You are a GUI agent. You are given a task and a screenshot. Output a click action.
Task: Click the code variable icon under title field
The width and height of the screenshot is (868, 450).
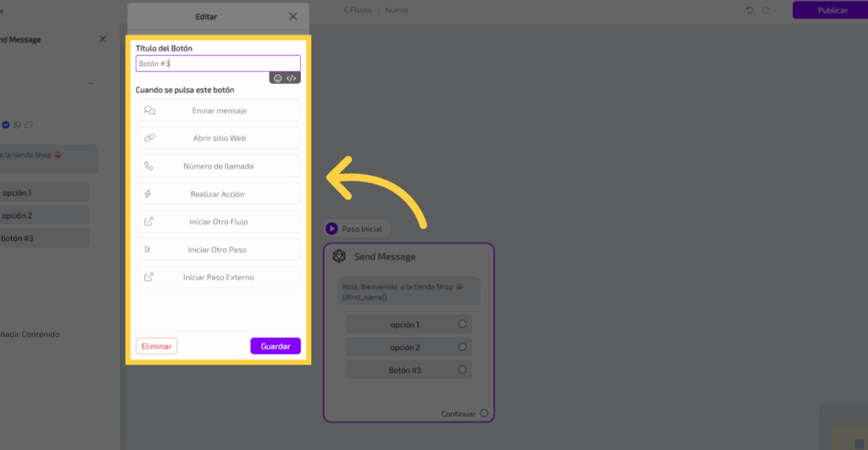(x=291, y=78)
